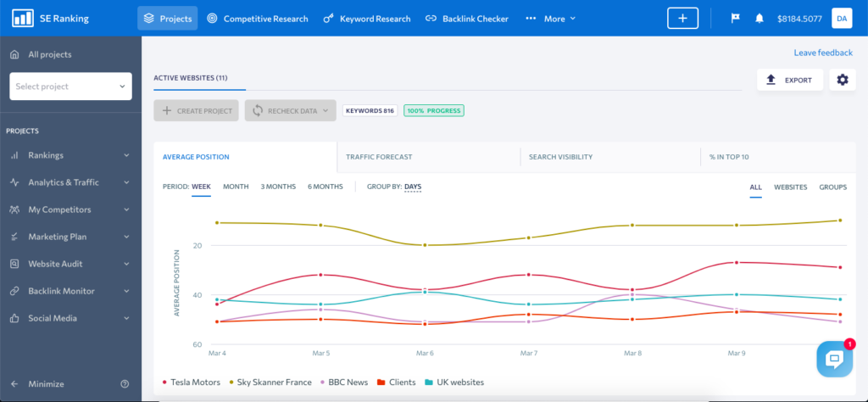Viewport: 868px width, 402px height.
Task: Click the plus add button in header
Action: tap(683, 19)
